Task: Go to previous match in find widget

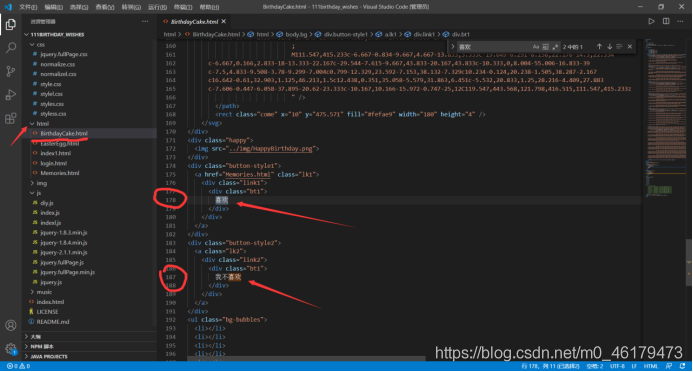Action: coord(599,46)
